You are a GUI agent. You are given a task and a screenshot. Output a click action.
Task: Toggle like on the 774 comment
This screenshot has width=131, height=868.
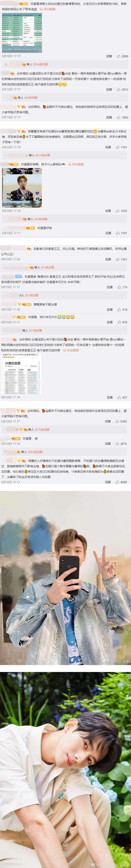tap(119, 287)
